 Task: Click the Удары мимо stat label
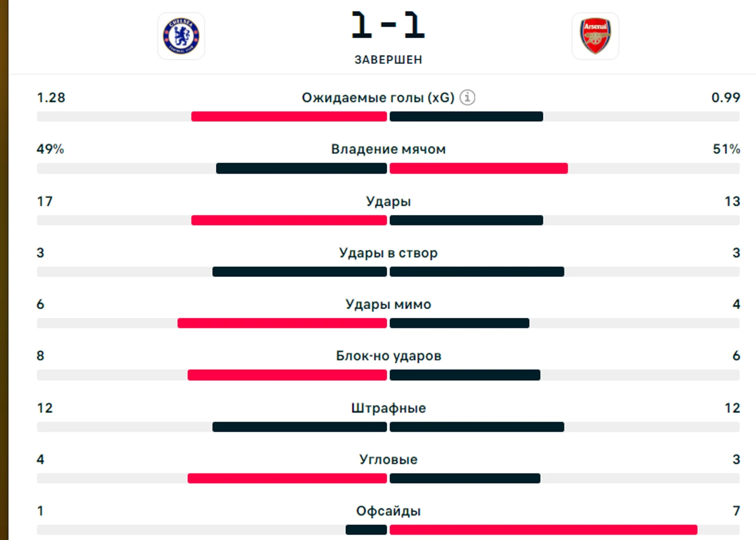point(388,304)
